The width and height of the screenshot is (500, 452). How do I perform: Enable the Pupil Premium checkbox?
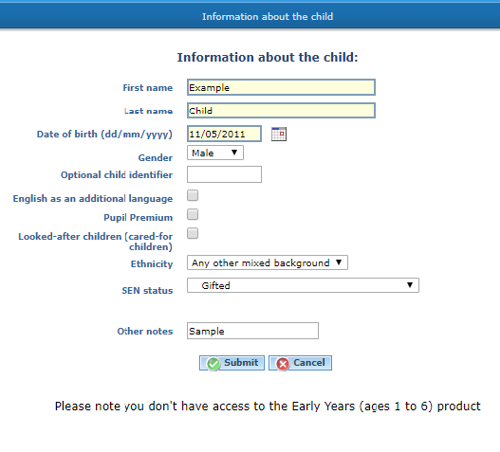[x=193, y=214]
